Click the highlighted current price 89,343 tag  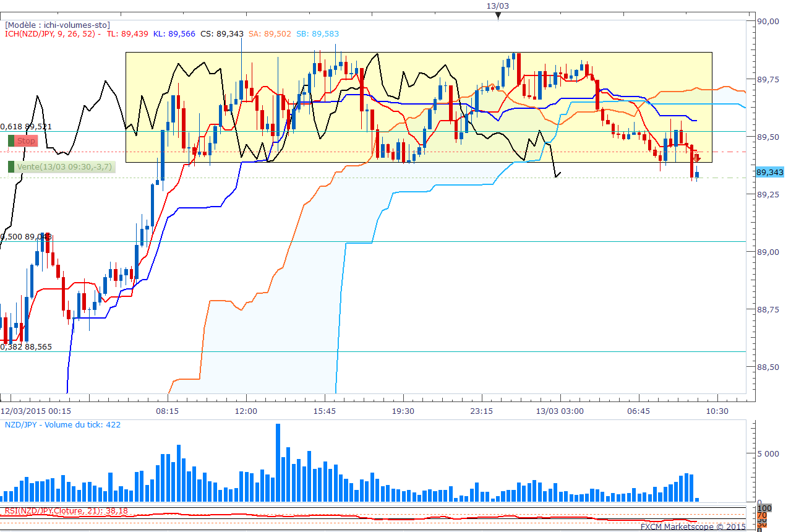pyautogui.click(x=769, y=172)
